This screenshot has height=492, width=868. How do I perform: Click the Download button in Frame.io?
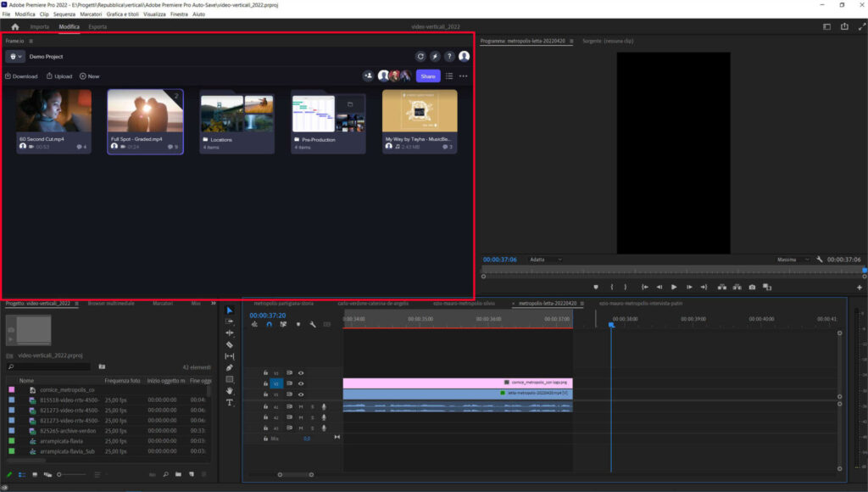pyautogui.click(x=20, y=75)
